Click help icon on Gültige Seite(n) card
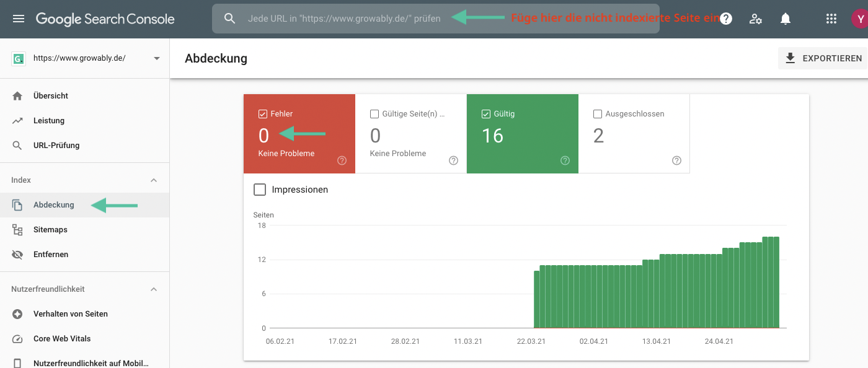 [x=453, y=160]
